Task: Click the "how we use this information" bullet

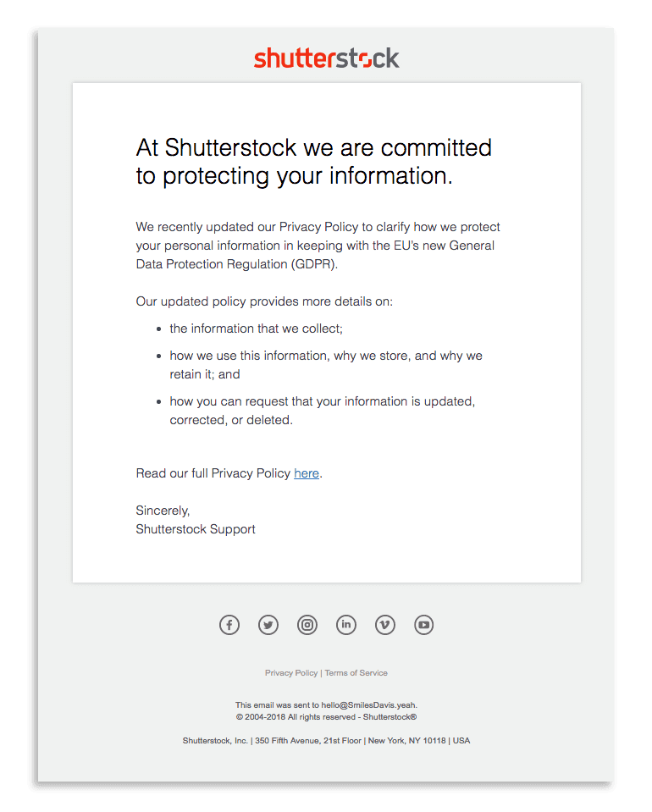Action: coord(325,365)
